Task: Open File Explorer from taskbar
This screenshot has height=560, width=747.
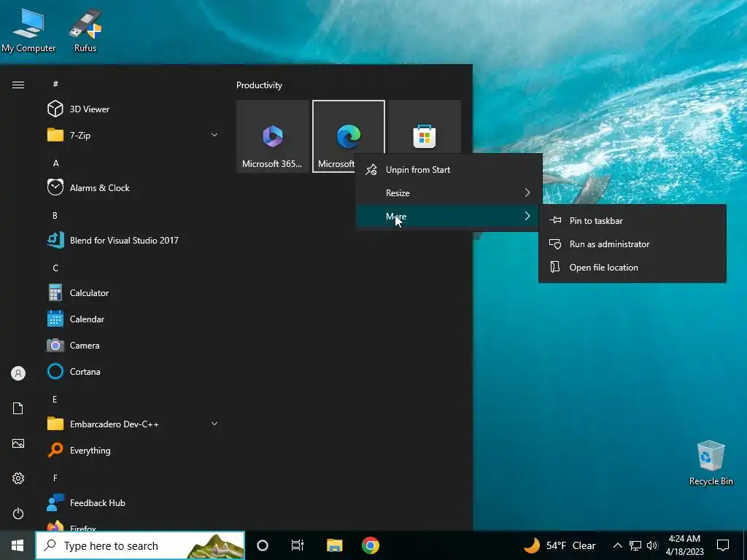Action: pos(334,545)
